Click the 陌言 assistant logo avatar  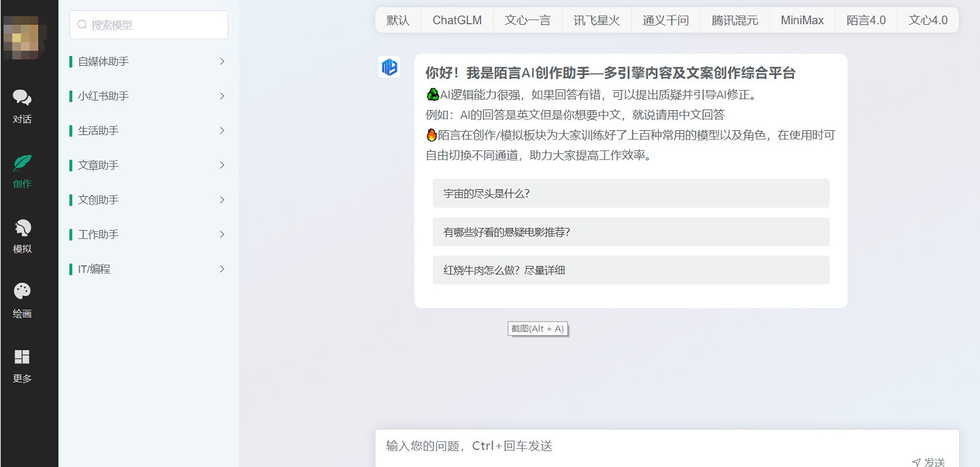[x=390, y=67]
